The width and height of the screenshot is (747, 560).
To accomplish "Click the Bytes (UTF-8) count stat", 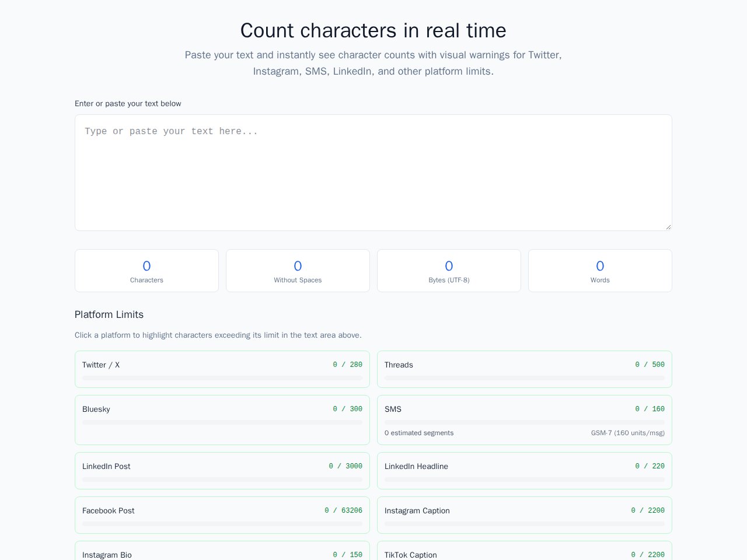I will [449, 271].
